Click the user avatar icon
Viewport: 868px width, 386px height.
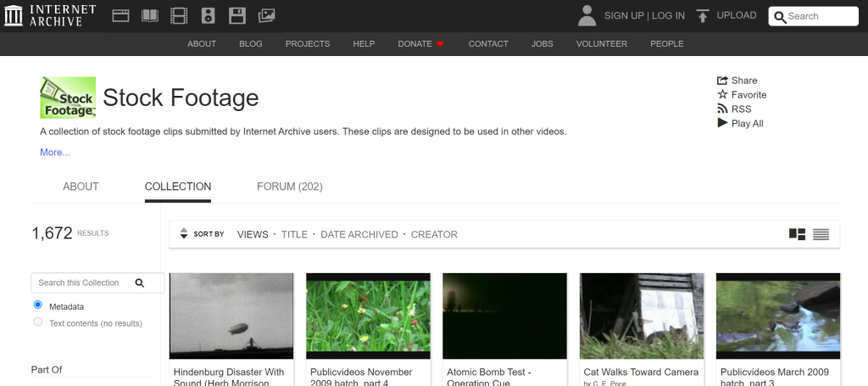pos(587,15)
